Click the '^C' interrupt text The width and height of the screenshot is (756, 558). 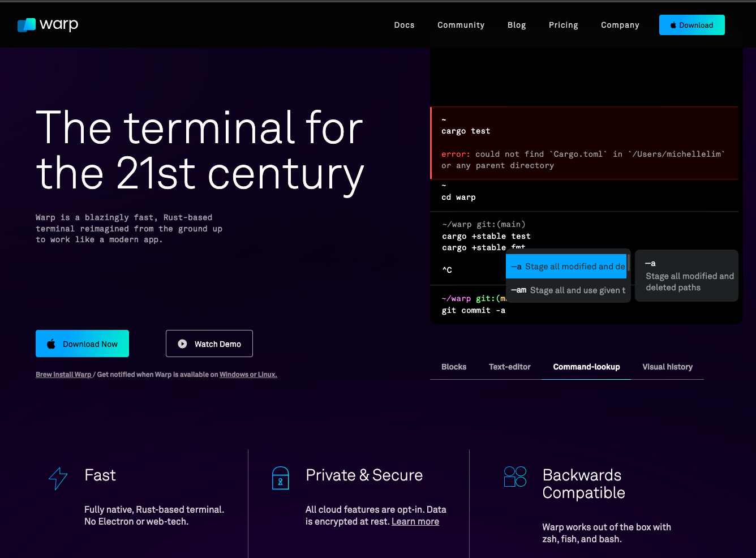click(447, 270)
